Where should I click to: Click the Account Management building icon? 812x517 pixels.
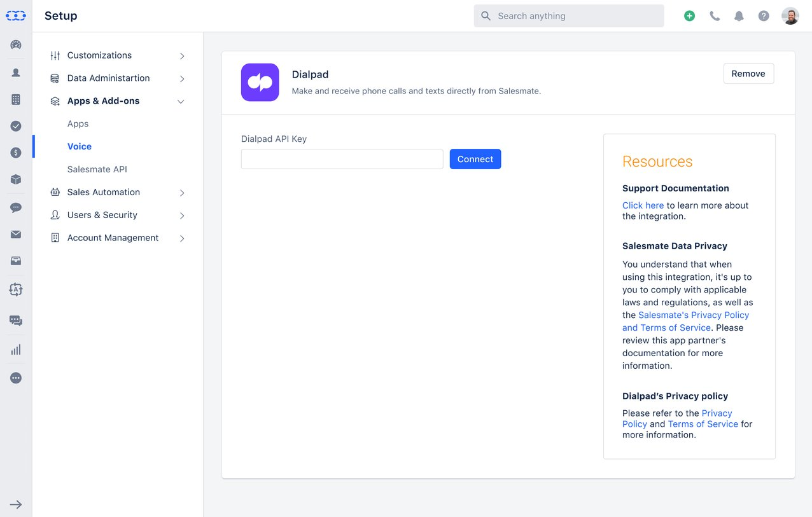(x=55, y=238)
